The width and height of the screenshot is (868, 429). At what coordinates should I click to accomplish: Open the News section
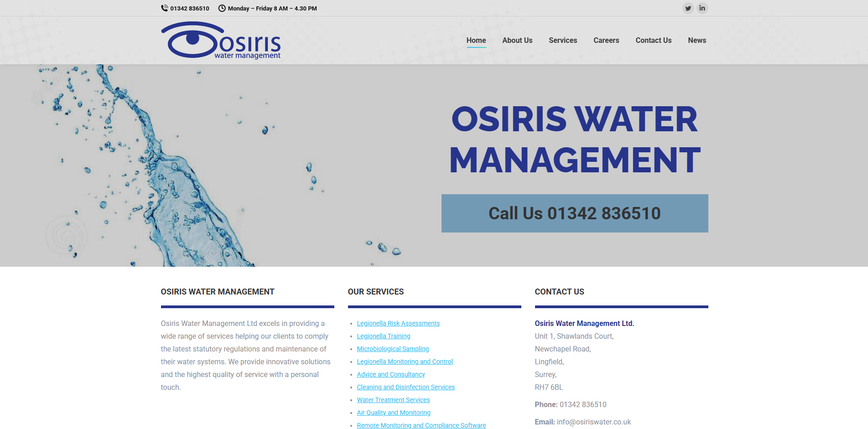[x=696, y=40]
